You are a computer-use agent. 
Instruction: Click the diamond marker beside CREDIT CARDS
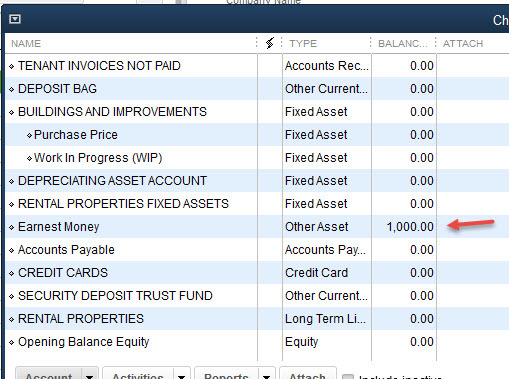click(12, 273)
